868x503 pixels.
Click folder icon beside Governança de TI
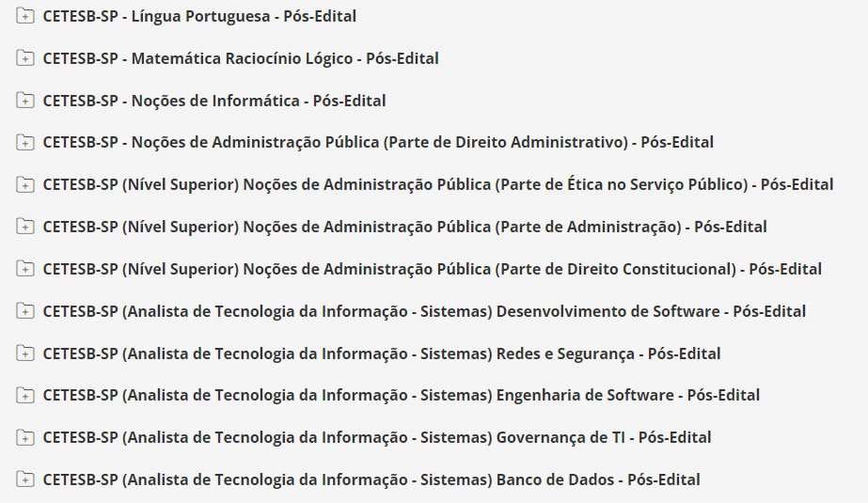[x=25, y=437]
